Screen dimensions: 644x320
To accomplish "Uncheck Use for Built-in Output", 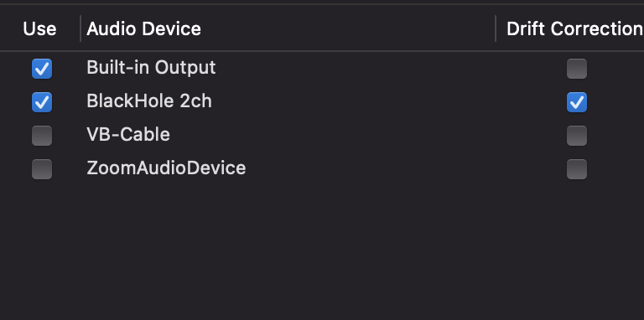I will 42,69.
